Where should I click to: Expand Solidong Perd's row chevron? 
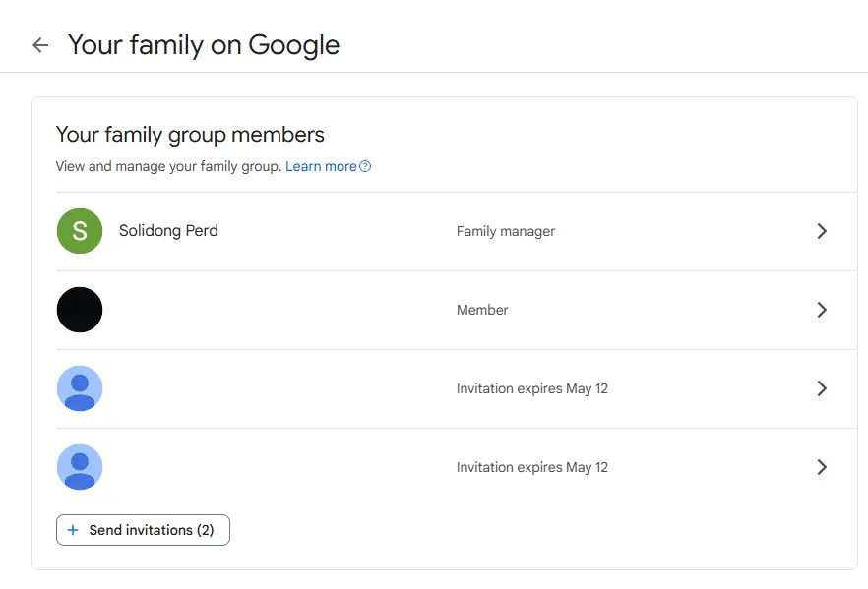[x=822, y=231]
